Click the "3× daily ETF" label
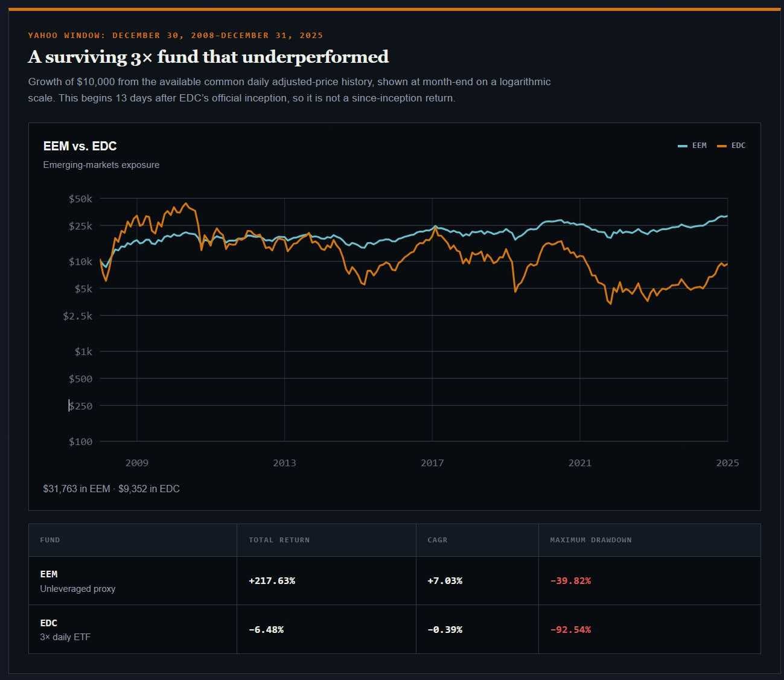 click(65, 637)
